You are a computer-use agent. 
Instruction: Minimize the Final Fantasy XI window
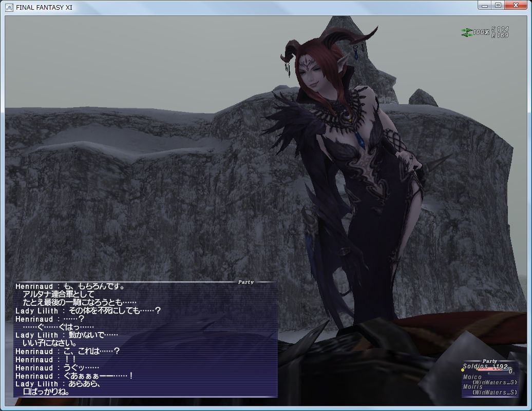(x=485, y=6)
